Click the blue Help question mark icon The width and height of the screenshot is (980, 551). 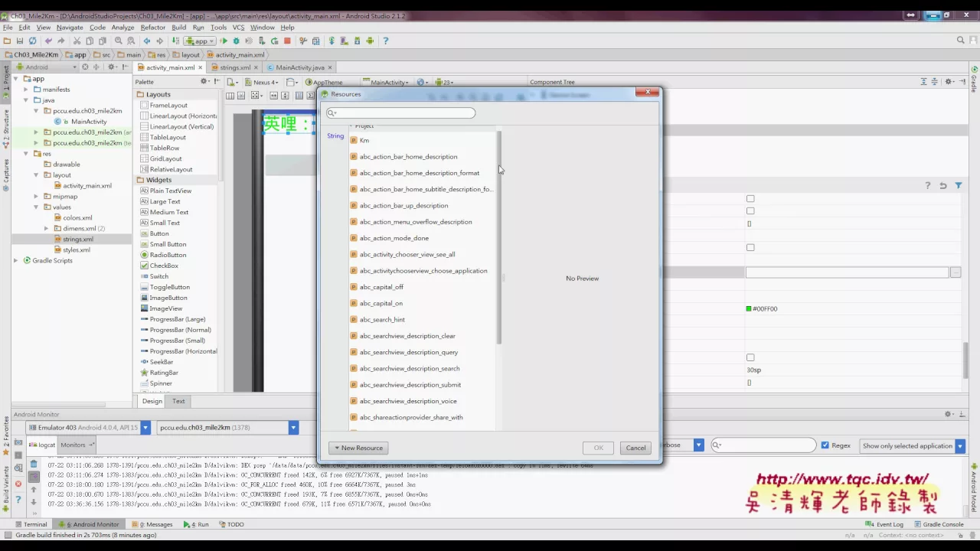[x=385, y=41]
